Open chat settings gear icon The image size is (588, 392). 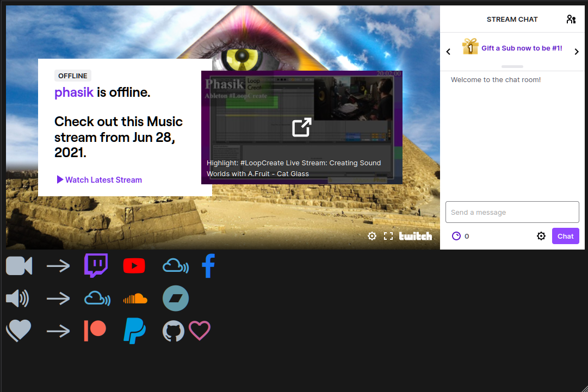541,236
